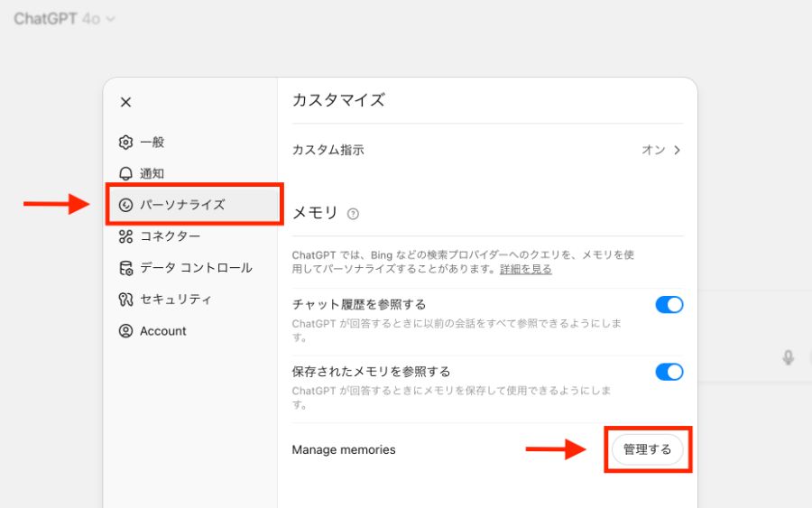Click the help icon next to メモリ
The image size is (812, 508).
click(x=353, y=214)
